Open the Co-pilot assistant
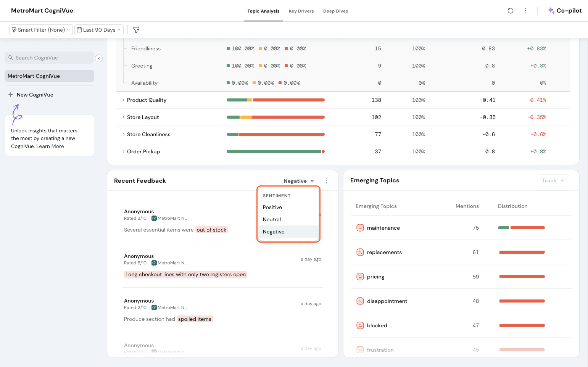588x367 pixels. point(565,11)
